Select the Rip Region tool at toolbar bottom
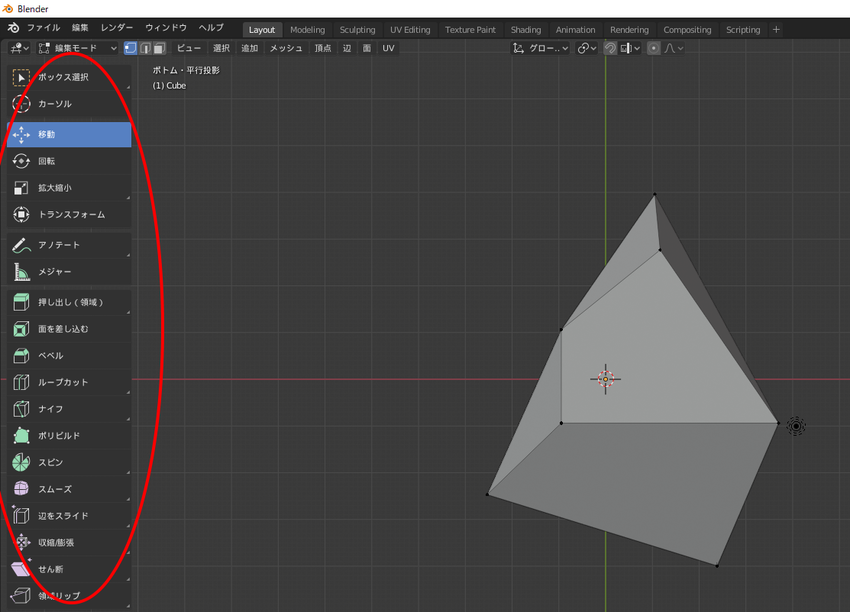Viewport: 850px width, 612px height. [x=69, y=596]
